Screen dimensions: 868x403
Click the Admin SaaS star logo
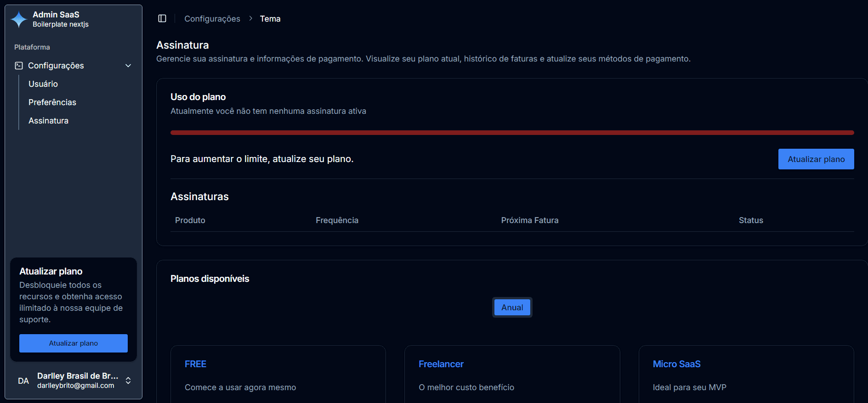point(19,19)
